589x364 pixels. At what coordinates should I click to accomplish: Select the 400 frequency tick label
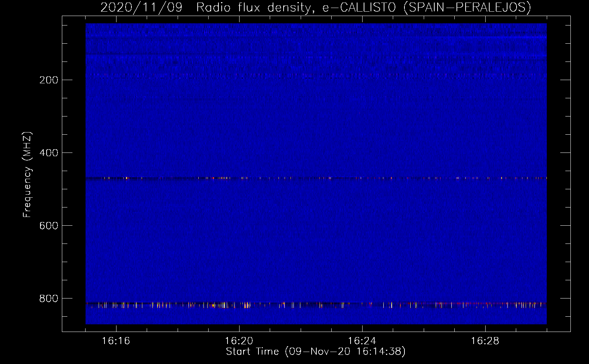click(49, 153)
